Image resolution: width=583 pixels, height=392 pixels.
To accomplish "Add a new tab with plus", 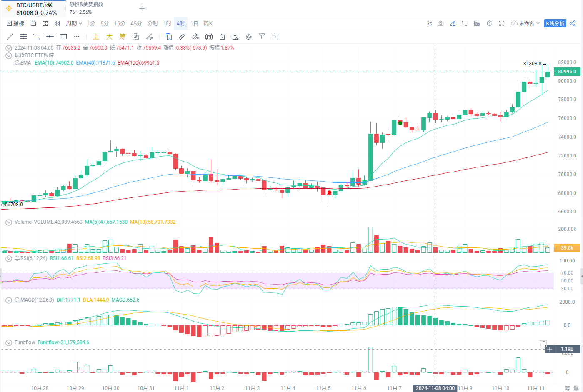I will 142,8.
